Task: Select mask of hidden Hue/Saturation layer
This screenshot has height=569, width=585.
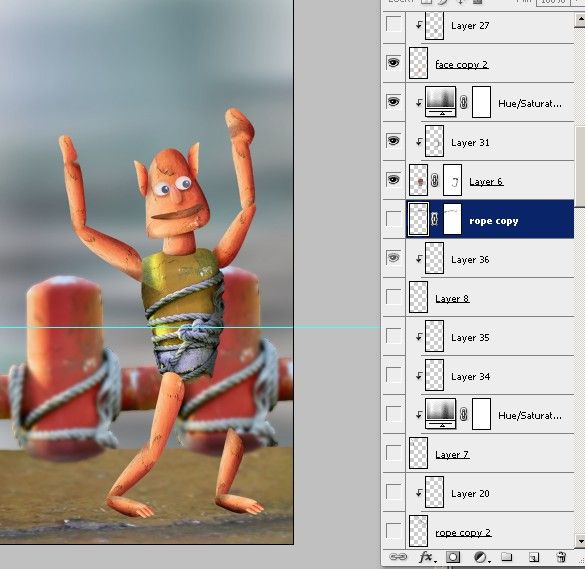Action: coord(481,414)
